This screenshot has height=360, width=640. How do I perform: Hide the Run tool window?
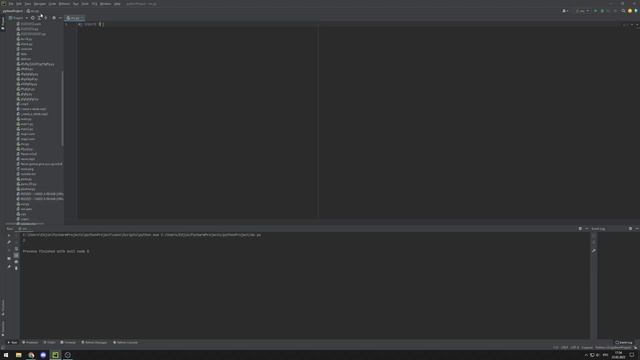587,229
